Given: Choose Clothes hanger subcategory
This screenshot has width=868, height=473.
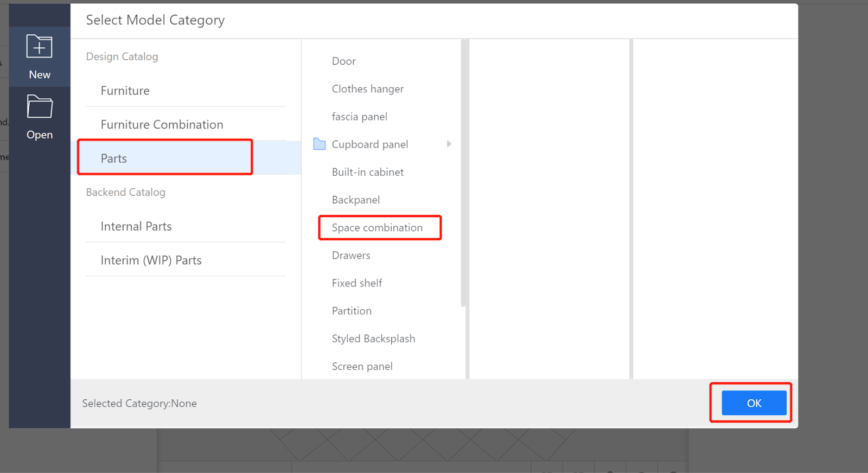Looking at the screenshot, I should 368,89.
